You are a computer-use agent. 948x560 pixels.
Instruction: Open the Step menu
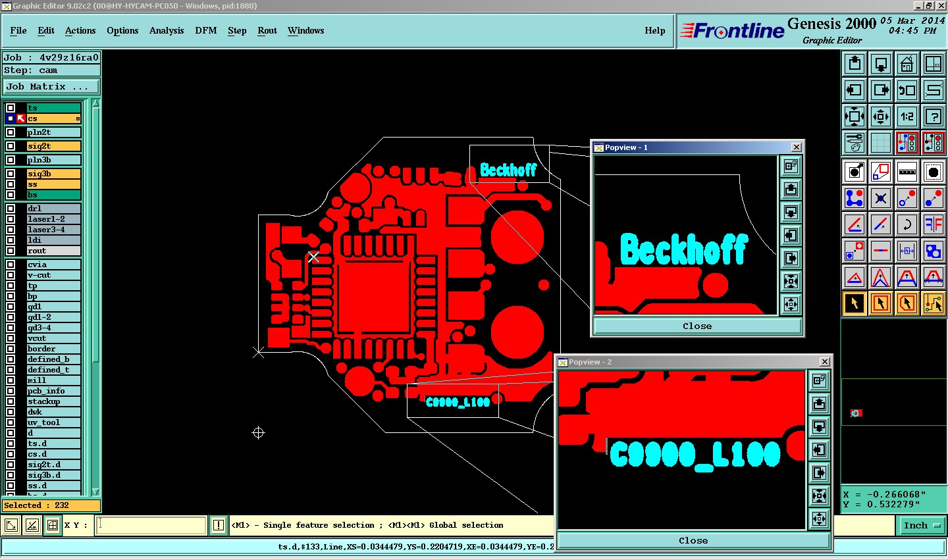point(237,30)
